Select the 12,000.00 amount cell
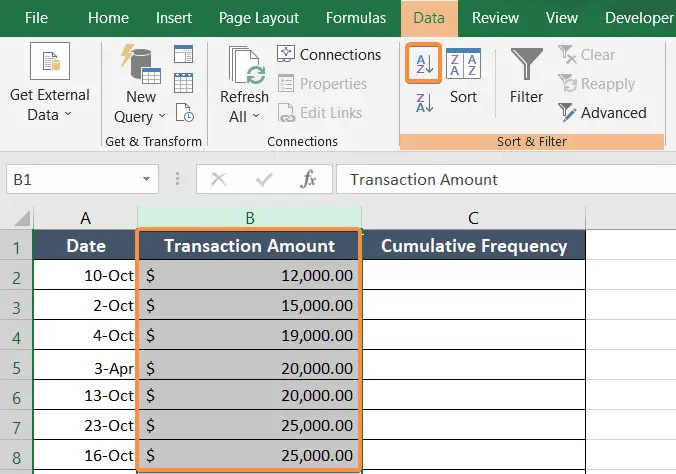The height and width of the screenshot is (474, 676). [x=250, y=275]
